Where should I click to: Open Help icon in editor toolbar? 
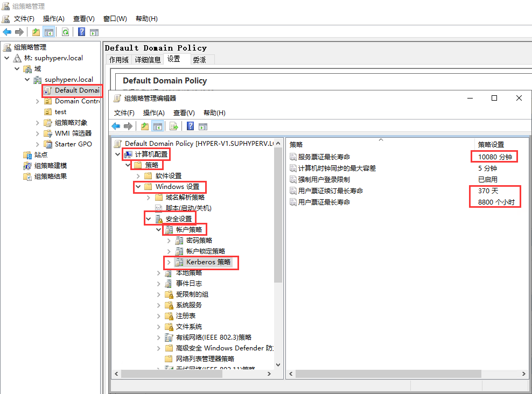[x=191, y=126]
